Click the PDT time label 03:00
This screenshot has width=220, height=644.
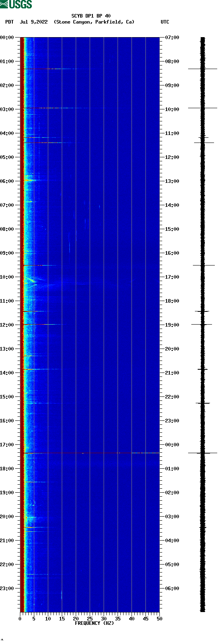pyautogui.click(x=7, y=109)
